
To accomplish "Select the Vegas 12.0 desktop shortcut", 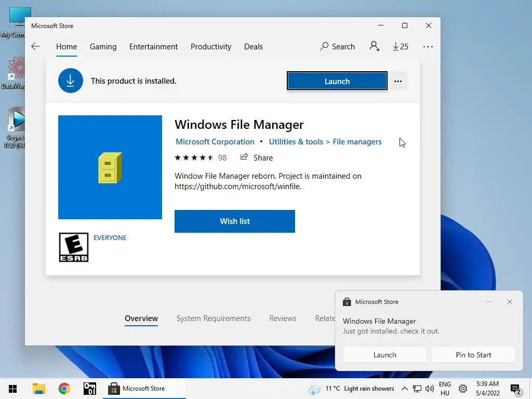I will 14,127.
